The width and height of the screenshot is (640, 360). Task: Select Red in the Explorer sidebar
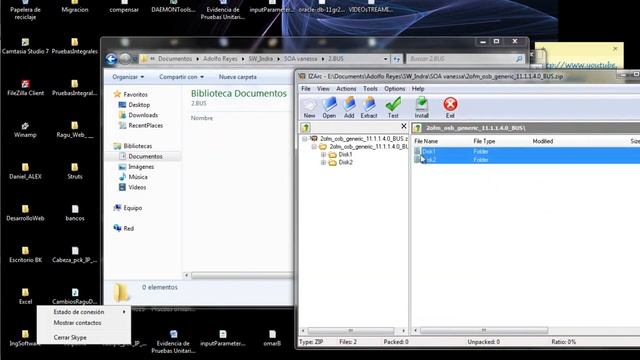(x=129, y=228)
